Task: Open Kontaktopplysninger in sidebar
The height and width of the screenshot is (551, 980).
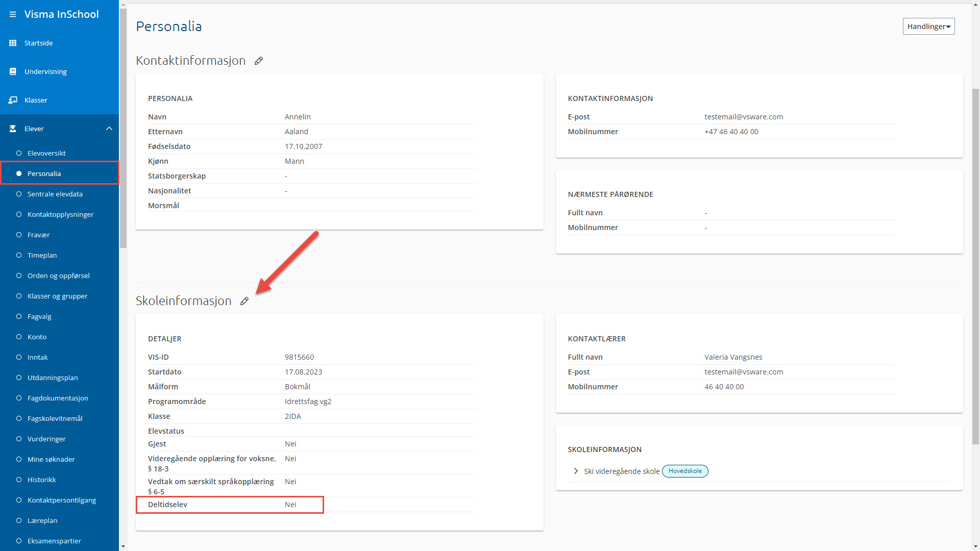Action: coord(59,214)
